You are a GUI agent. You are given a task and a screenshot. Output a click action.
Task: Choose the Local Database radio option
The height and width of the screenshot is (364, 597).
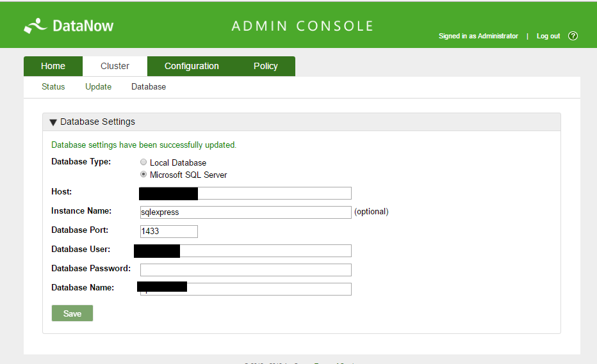143,162
